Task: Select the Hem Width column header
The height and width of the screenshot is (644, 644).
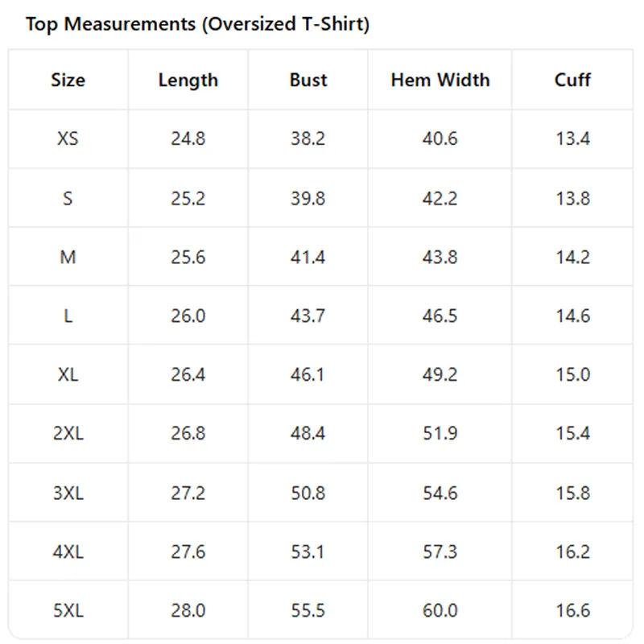Action: (x=440, y=80)
